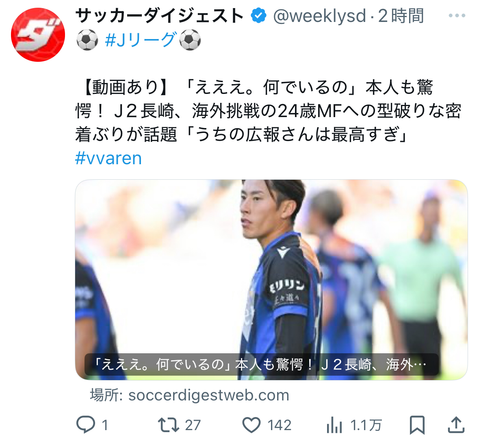Screen dimensions: 479x448
Task: Visit the @weeklysd handle
Action: pos(320,16)
